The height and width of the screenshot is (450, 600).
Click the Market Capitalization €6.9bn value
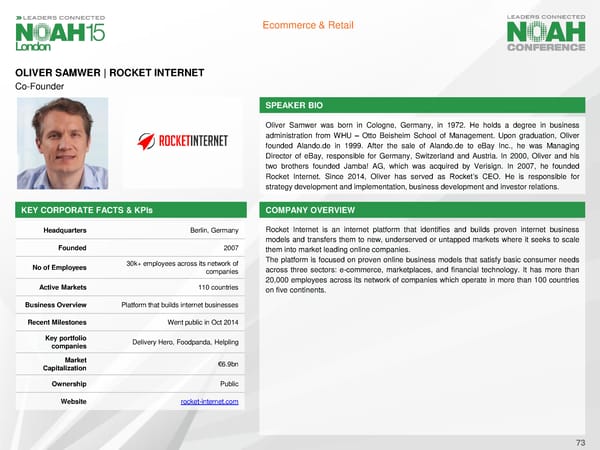[x=227, y=364]
